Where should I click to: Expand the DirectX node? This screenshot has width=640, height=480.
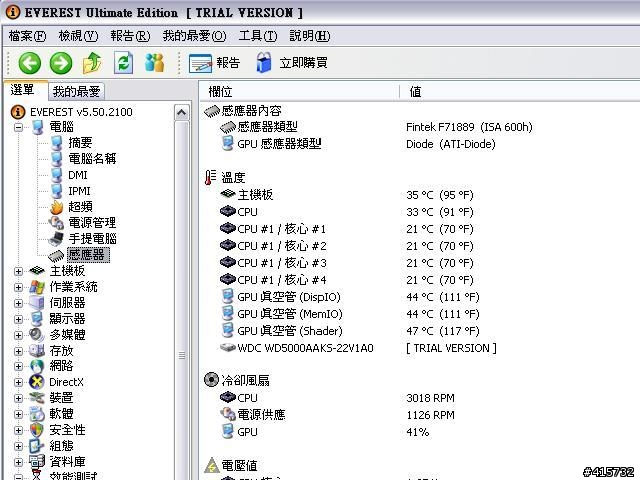pos(18,382)
